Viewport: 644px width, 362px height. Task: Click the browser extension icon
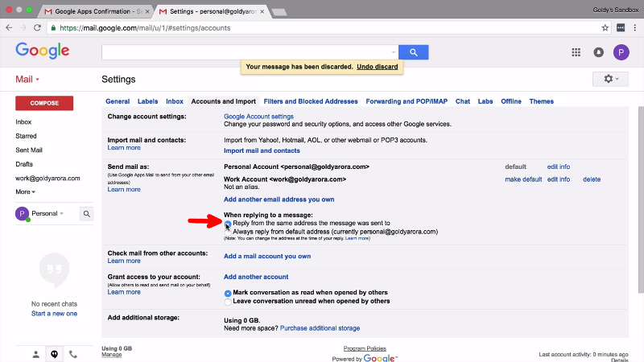621,28
